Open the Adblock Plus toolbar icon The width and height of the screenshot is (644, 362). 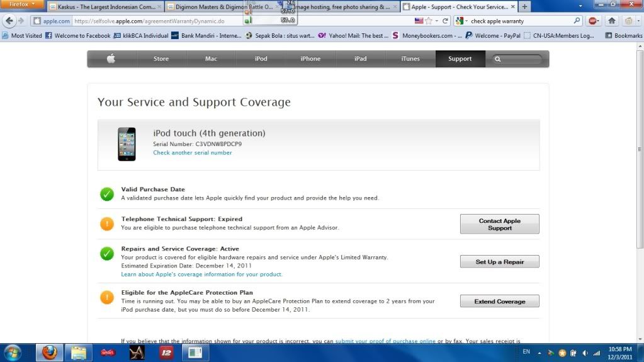tap(593, 21)
